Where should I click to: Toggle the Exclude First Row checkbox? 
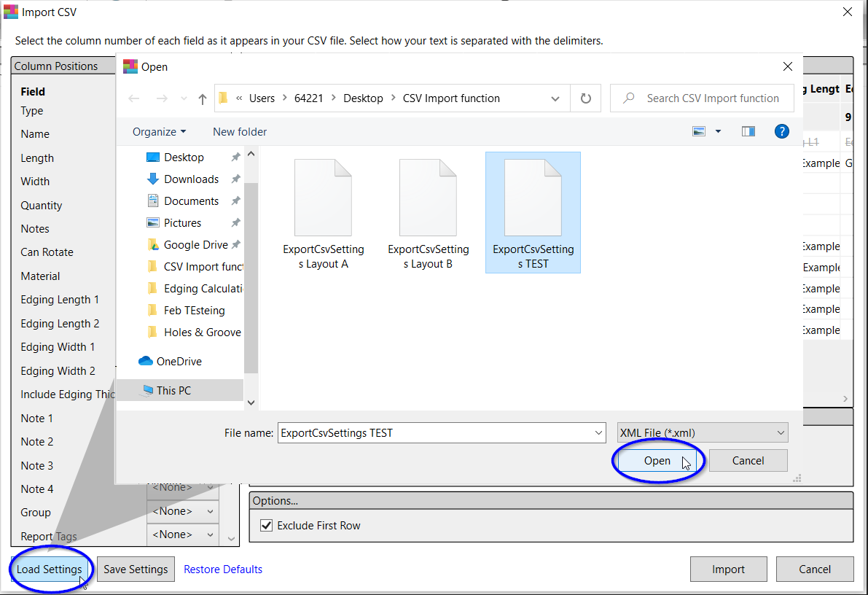[267, 526]
